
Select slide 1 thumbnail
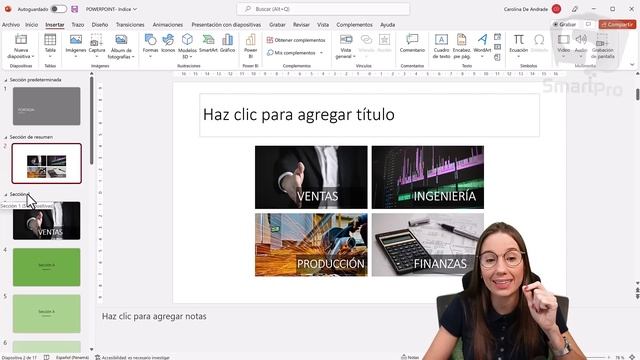tap(47, 106)
